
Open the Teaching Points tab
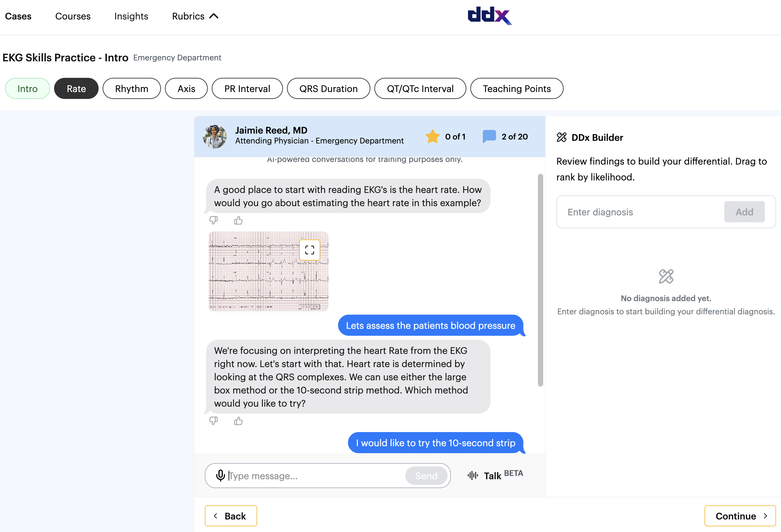516,88
